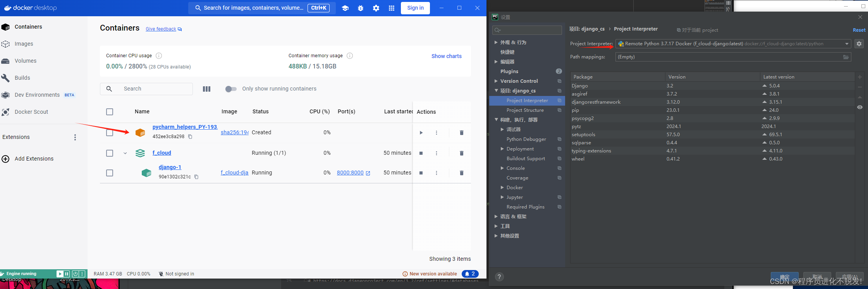The image size is (868, 289).
Task: Stop the f_cloud stack
Action: (421, 153)
